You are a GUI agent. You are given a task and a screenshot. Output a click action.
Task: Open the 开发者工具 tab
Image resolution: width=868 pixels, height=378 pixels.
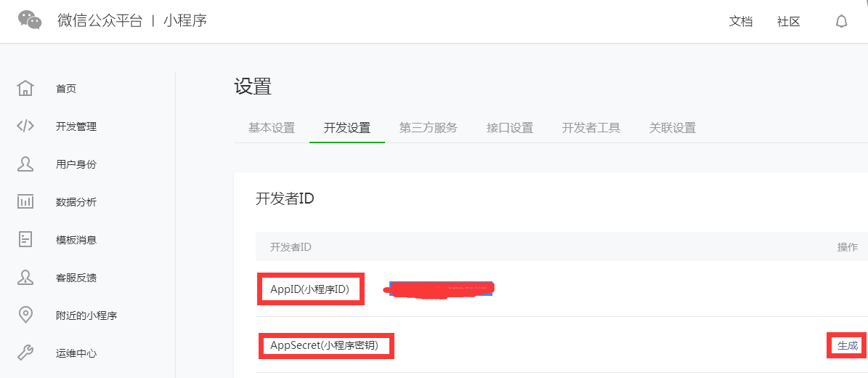591,128
